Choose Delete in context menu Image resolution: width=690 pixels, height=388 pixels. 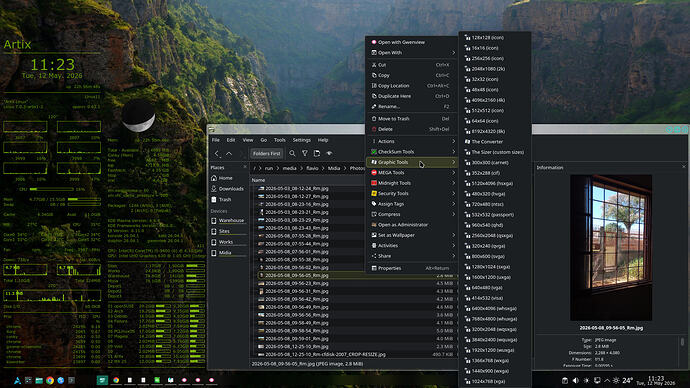pyautogui.click(x=412, y=129)
